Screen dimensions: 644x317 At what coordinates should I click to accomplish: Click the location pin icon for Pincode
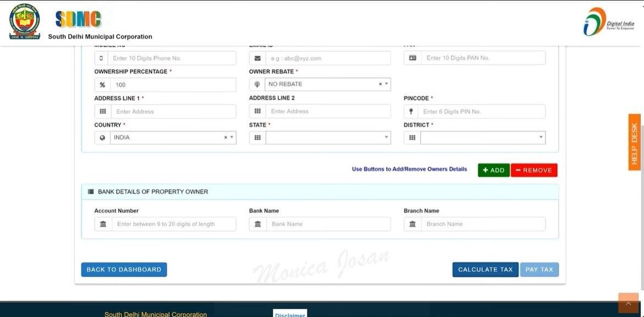tap(412, 111)
